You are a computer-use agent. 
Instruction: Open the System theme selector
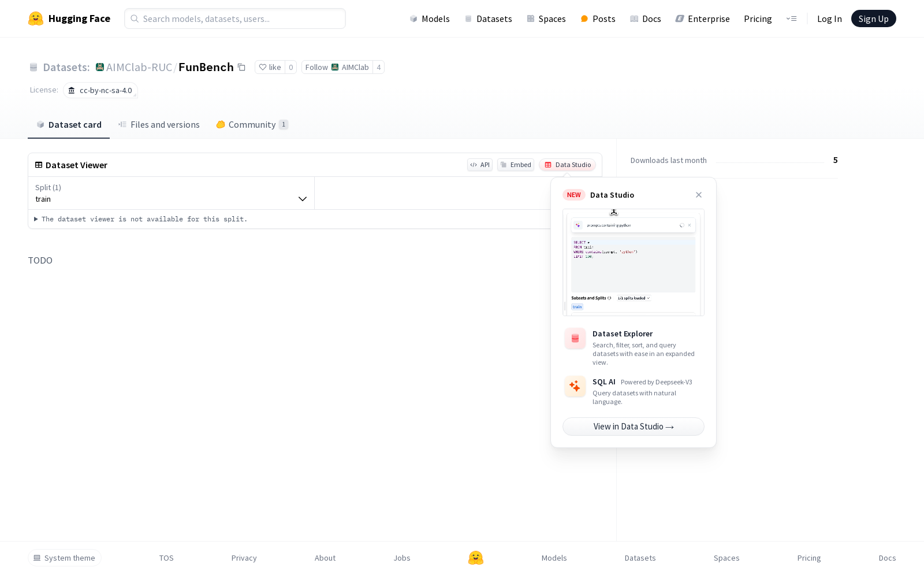pyautogui.click(x=65, y=558)
